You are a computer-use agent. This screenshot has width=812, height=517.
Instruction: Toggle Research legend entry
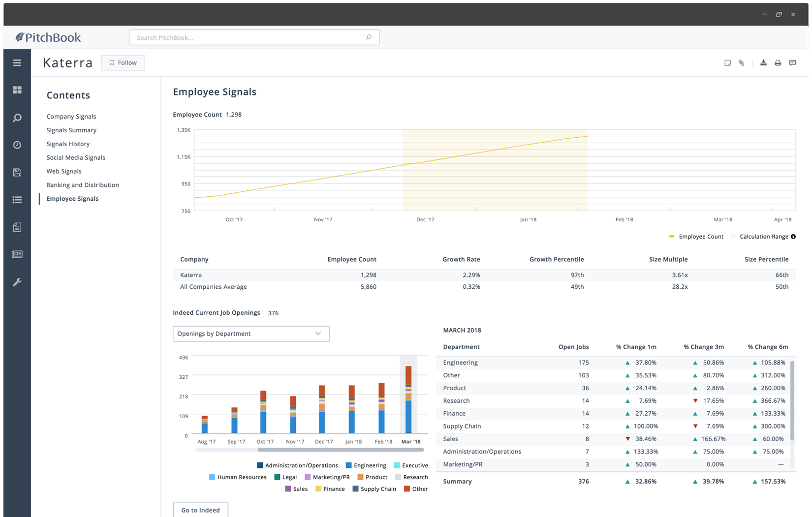pos(411,477)
